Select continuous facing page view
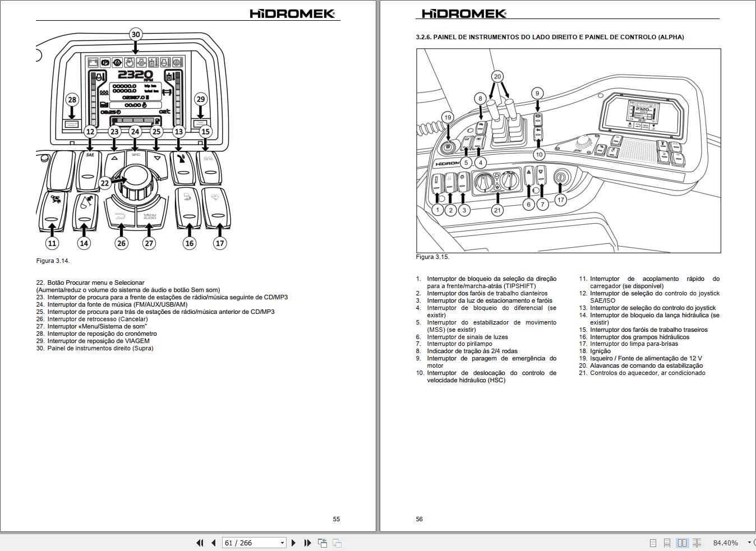This screenshot has width=756, height=551. (697, 543)
